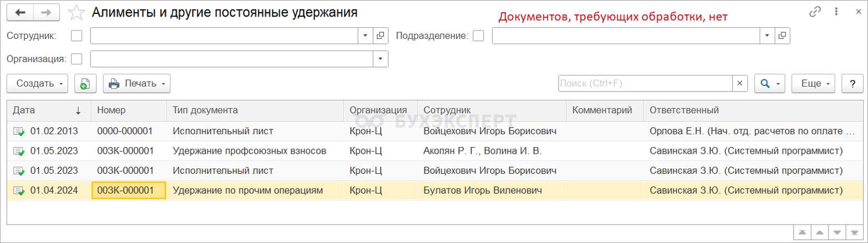Image resolution: width=868 pixels, height=243 pixels.
Task: Open the Создать dropdown menu
Action: coord(38,83)
